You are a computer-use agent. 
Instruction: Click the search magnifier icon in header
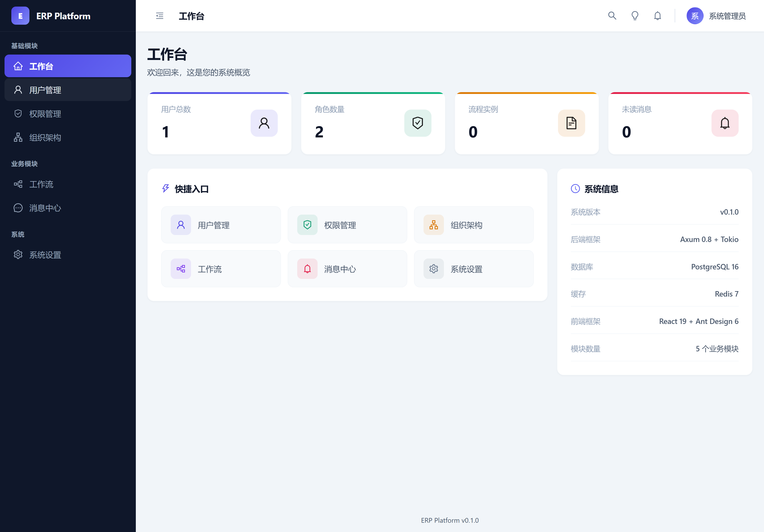pos(612,16)
